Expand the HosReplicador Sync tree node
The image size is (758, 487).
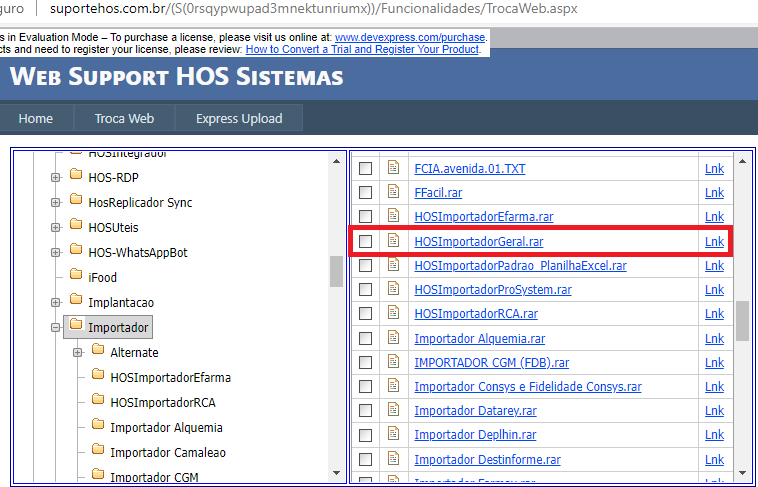(55, 203)
